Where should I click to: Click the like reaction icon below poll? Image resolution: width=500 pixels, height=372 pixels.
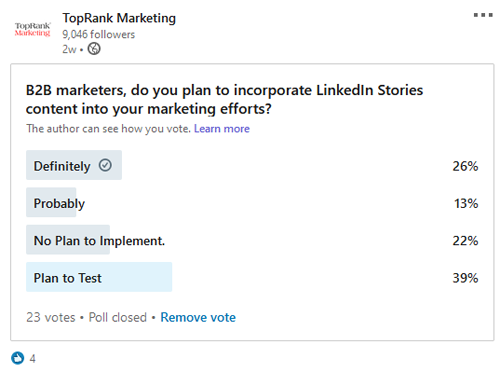point(18,358)
